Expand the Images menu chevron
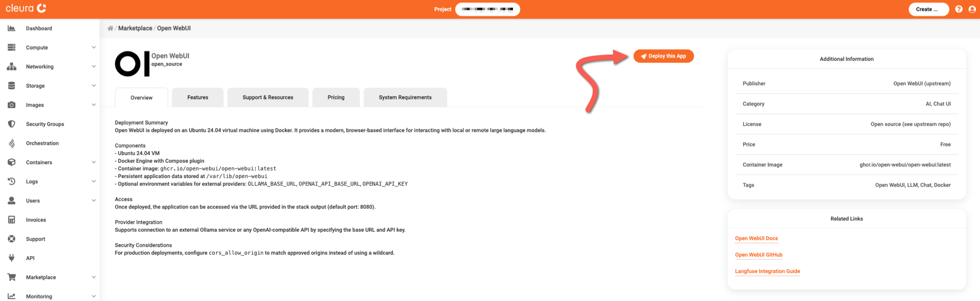Image resolution: width=980 pixels, height=301 pixels. pyautogui.click(x=93, y=105)
